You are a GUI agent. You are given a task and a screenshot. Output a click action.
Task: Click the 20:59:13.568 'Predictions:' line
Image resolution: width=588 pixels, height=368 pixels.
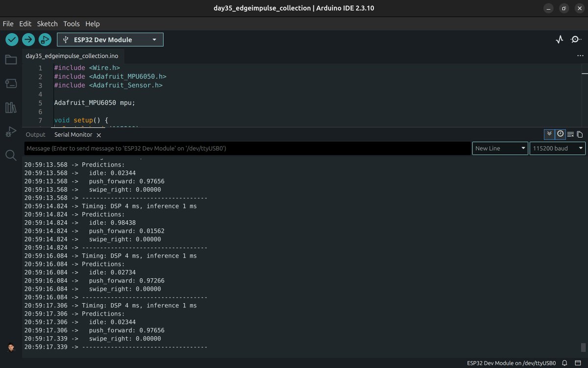pos(74,165)
